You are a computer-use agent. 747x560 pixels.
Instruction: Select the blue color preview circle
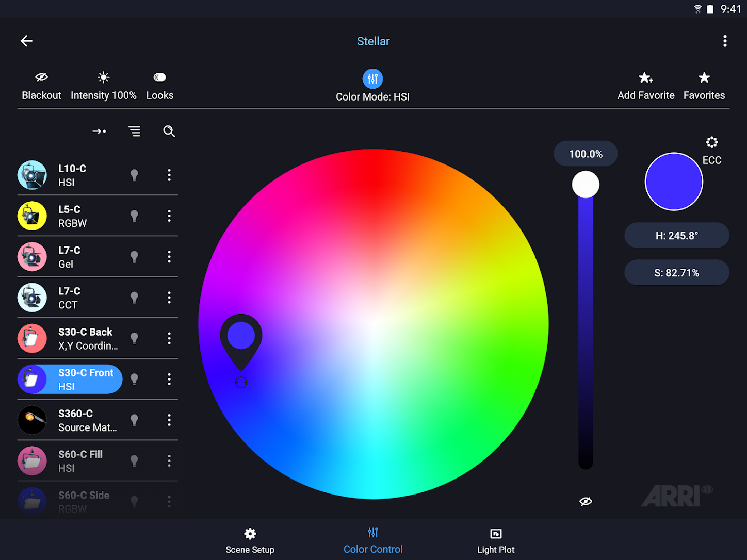pyautogui.click(x=673, y=182)
